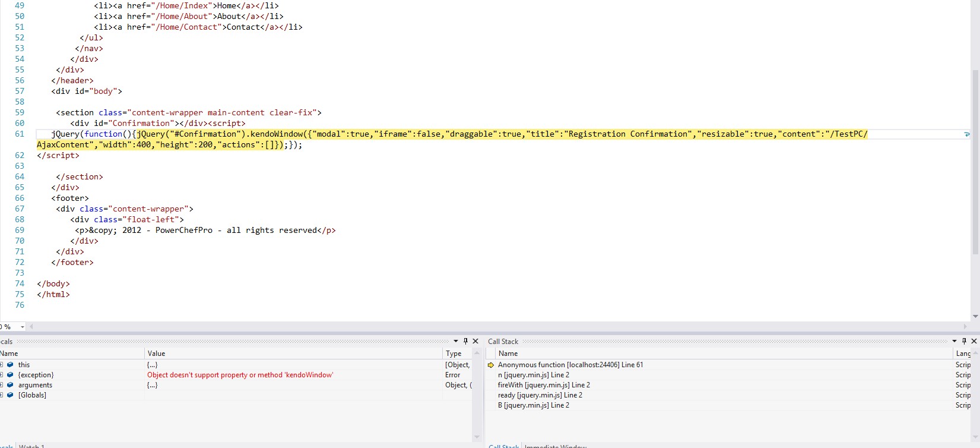The height and width of the screenshot is (448, 980).
Task: Click the variable icon beside {exception}
Action: click(x=10, y=375)
